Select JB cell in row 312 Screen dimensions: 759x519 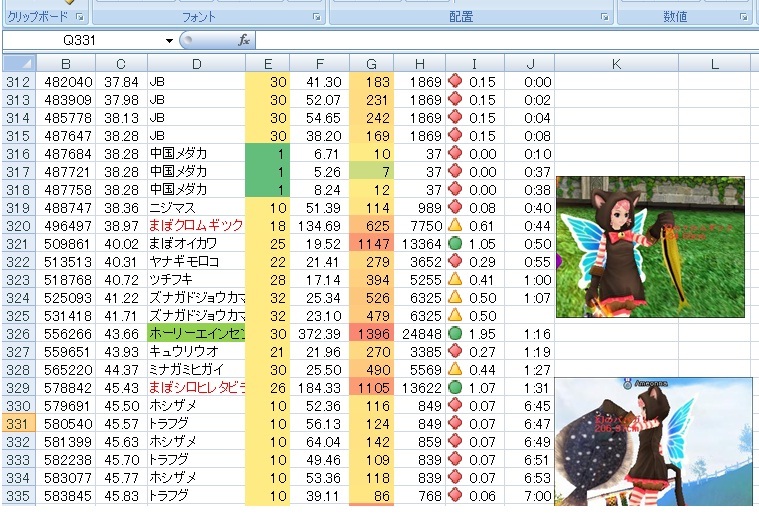(x=197, y=82)
